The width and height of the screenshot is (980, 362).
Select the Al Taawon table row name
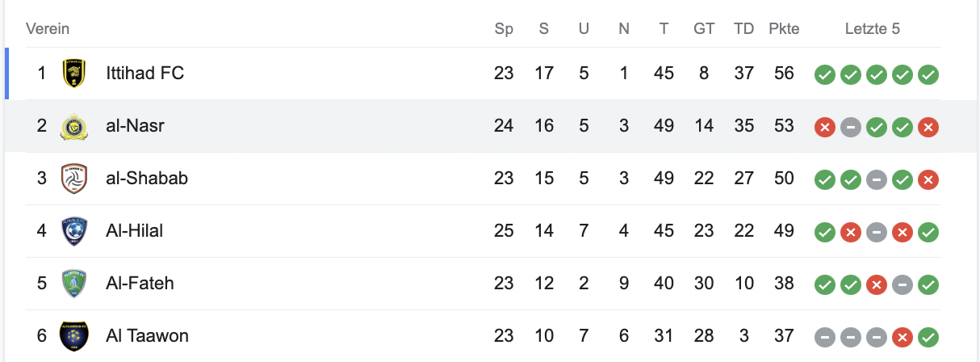coord(147,335)
